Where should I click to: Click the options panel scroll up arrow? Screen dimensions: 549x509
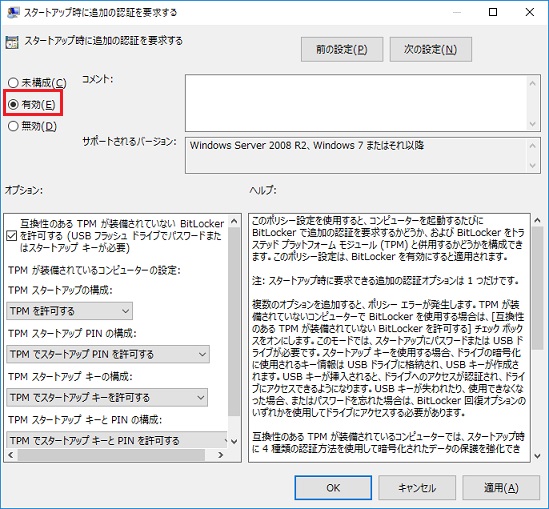(x=234, y=221)
